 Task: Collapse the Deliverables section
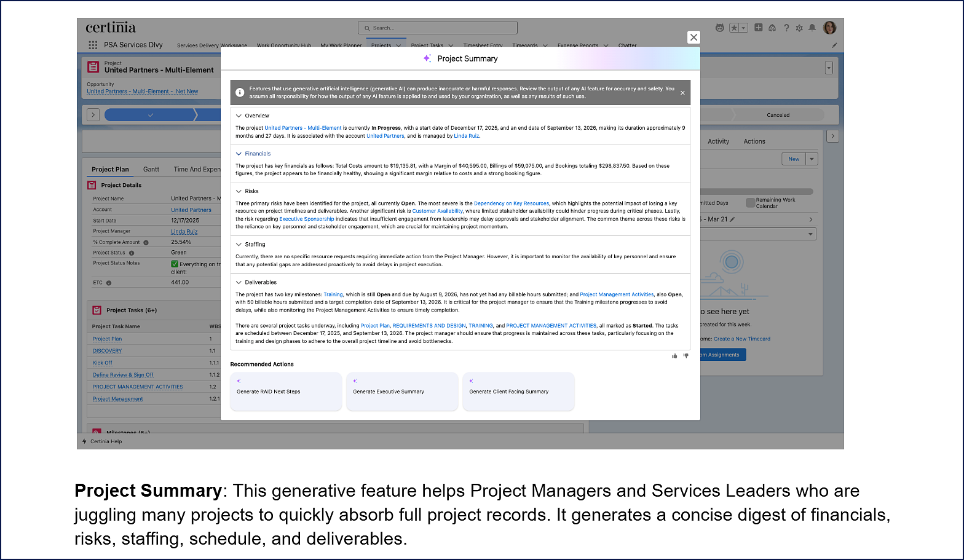point(239,282)
